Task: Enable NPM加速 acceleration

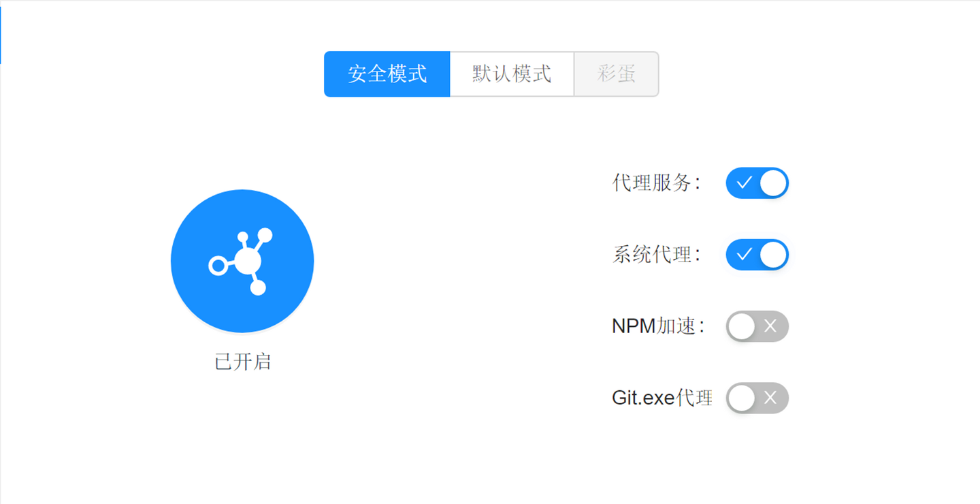Action: click(757, 326)
